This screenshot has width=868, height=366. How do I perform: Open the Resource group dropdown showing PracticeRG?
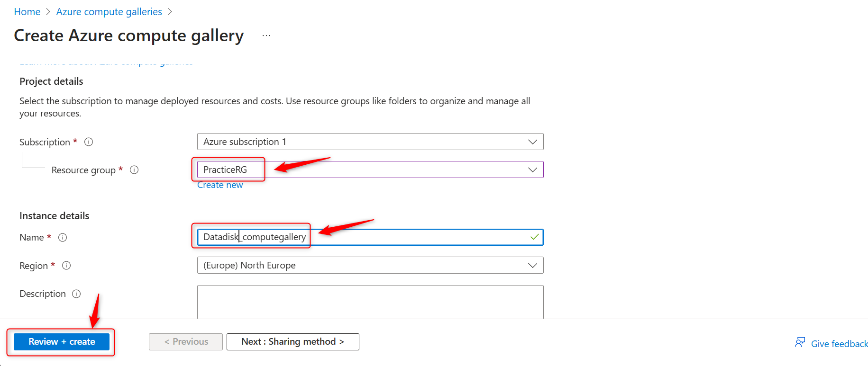pyautogui.click(x=370, y=170)
